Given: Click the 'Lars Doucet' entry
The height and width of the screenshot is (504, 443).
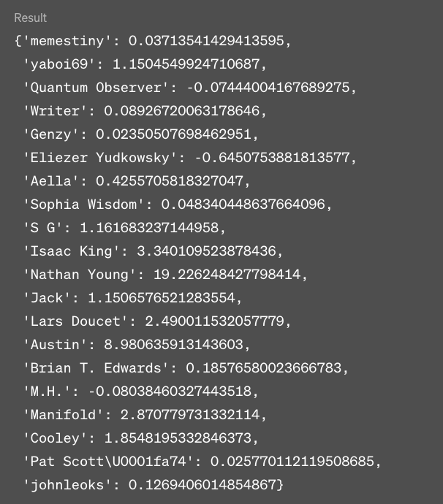Looking at the screenshot, I should click(x=157, y=321).
